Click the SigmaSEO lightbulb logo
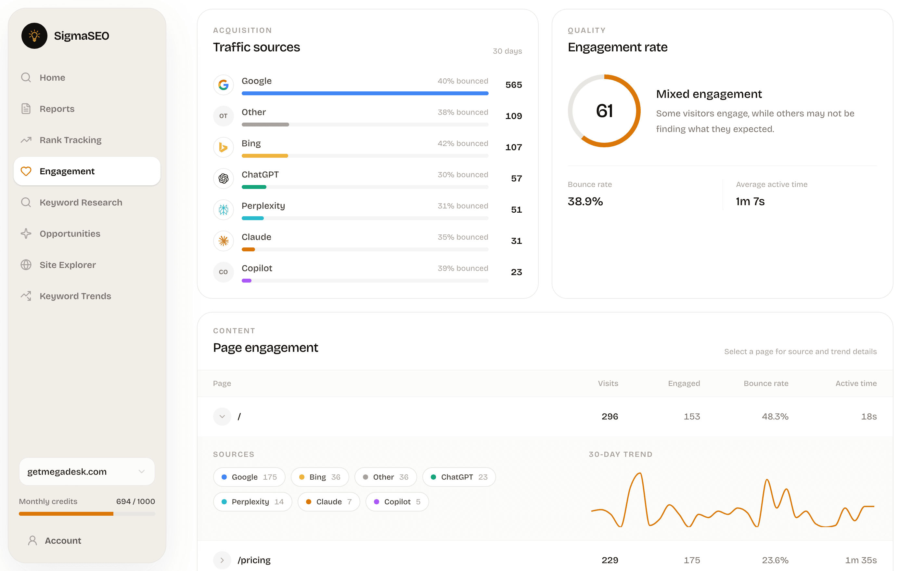 coord(34,36)
